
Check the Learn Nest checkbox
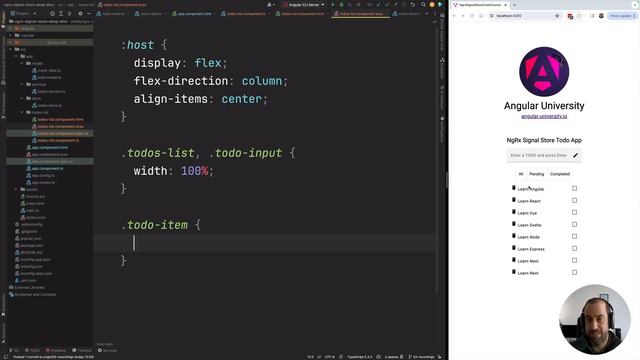(x=574, y=260)
